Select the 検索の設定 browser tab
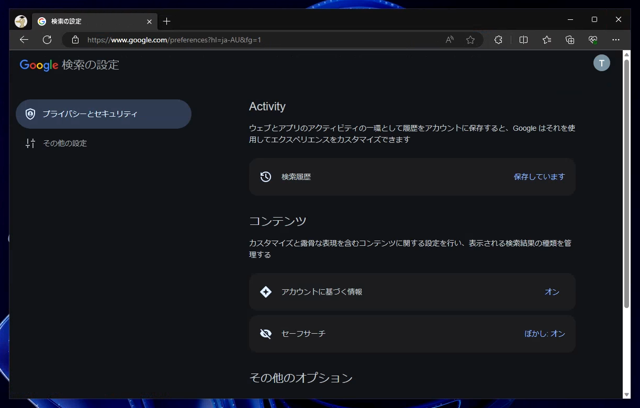The width and height of the screenshot is (640, 408). tap(95, 21)
